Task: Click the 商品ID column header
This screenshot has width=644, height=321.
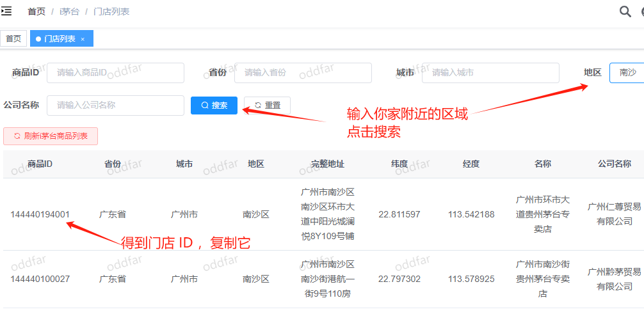Action: point(40,164)
